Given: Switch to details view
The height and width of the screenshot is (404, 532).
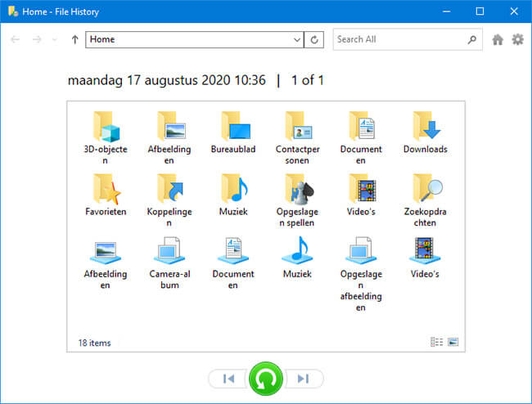Looking at the screenshot, I should [437, 342].
